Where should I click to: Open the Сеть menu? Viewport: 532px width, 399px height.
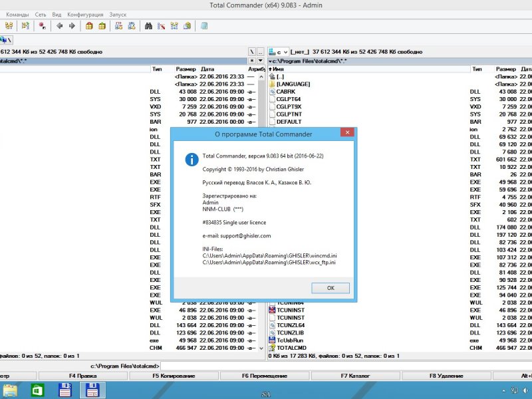pyautogui.click(x=41, y=15)
